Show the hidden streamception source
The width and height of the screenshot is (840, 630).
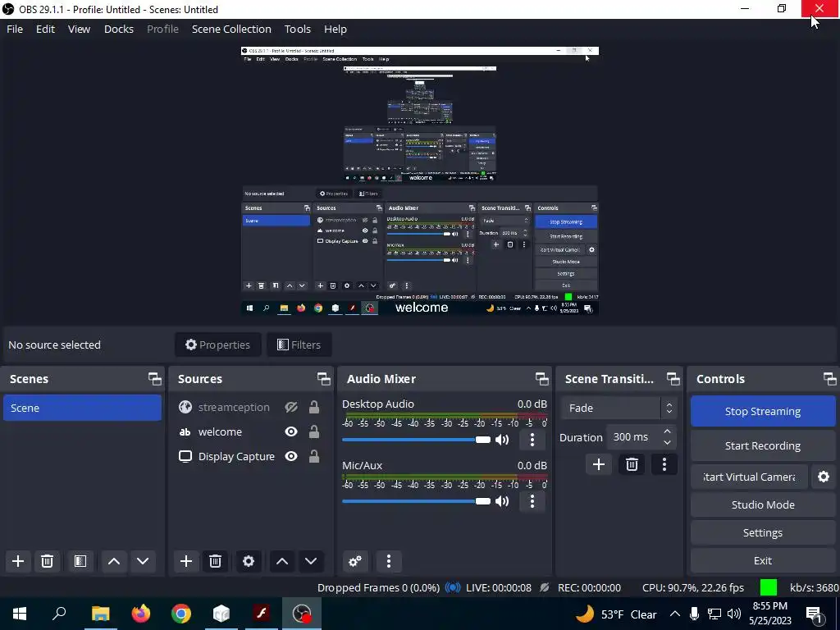(291, 407)
